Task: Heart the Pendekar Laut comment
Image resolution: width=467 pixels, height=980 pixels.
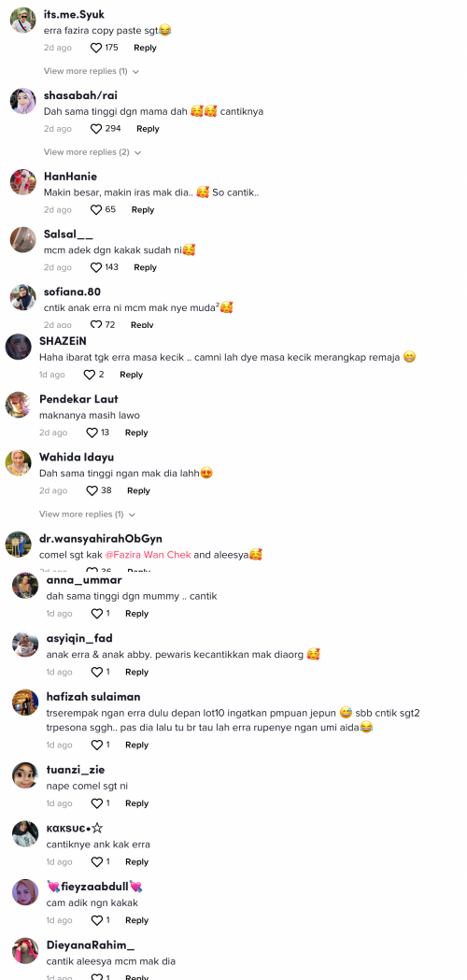Action: 92,433
